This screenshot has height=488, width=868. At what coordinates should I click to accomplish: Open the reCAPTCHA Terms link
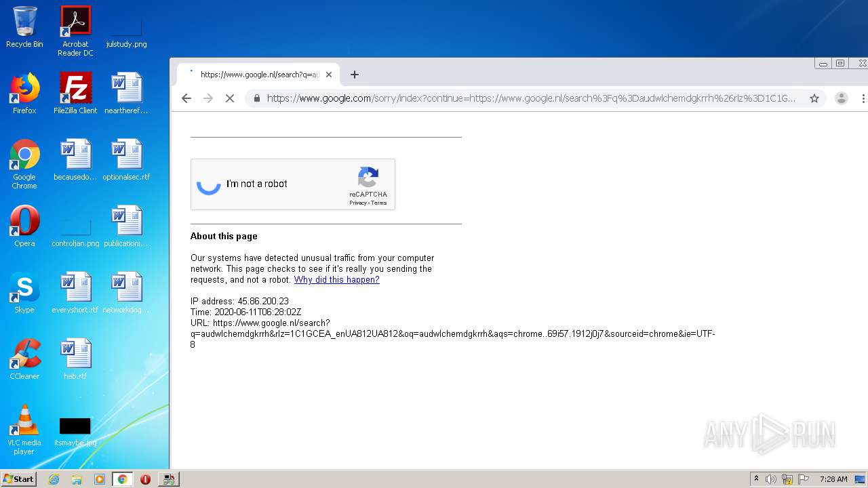378,203
